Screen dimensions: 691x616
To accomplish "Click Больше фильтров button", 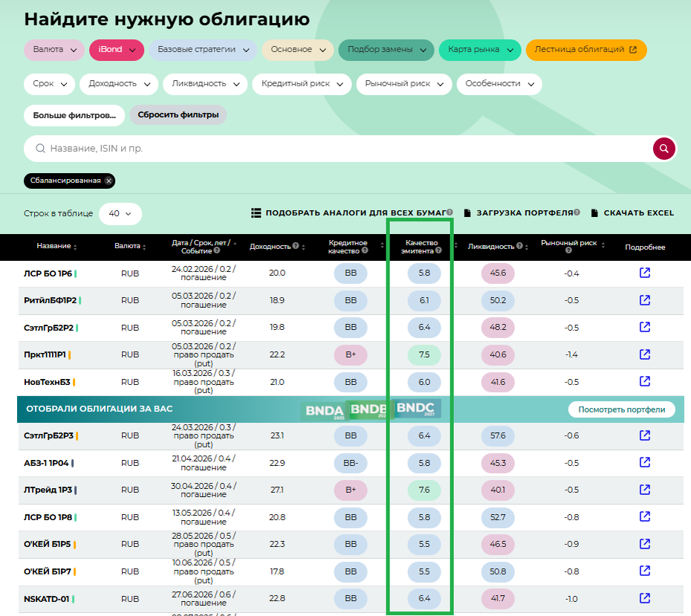I will coord(74,115).
